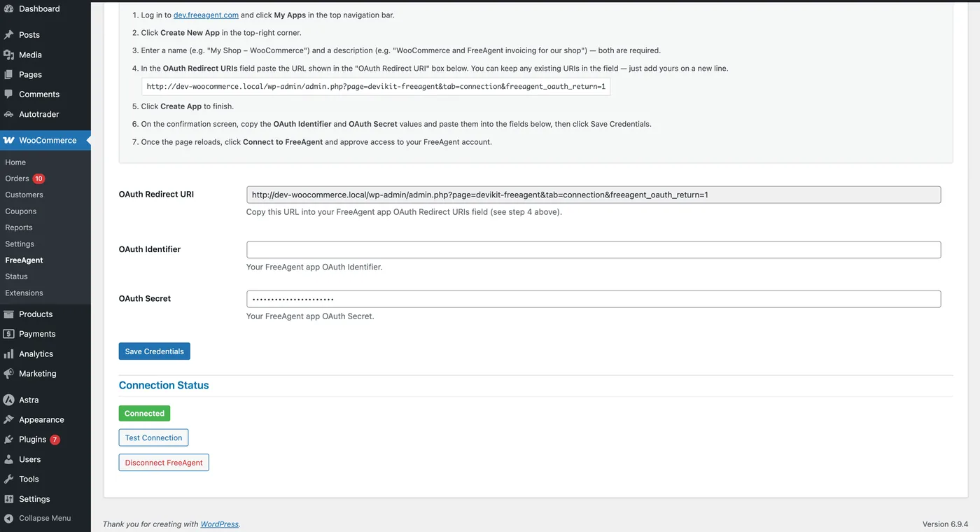
Task: Open WooCommerce Settings submenu item
Action: click(20, 244)
